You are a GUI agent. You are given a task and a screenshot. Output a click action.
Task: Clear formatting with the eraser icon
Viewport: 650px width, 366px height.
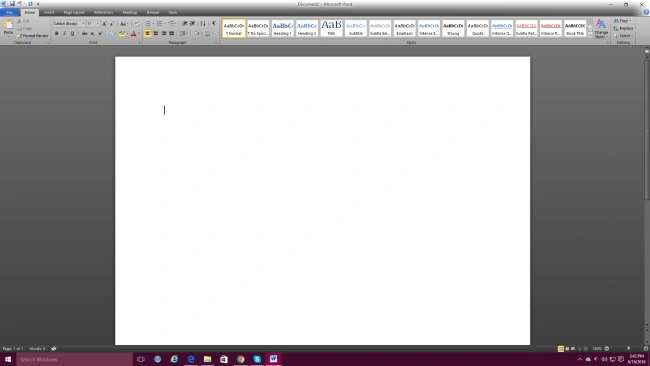click(137, 24)
